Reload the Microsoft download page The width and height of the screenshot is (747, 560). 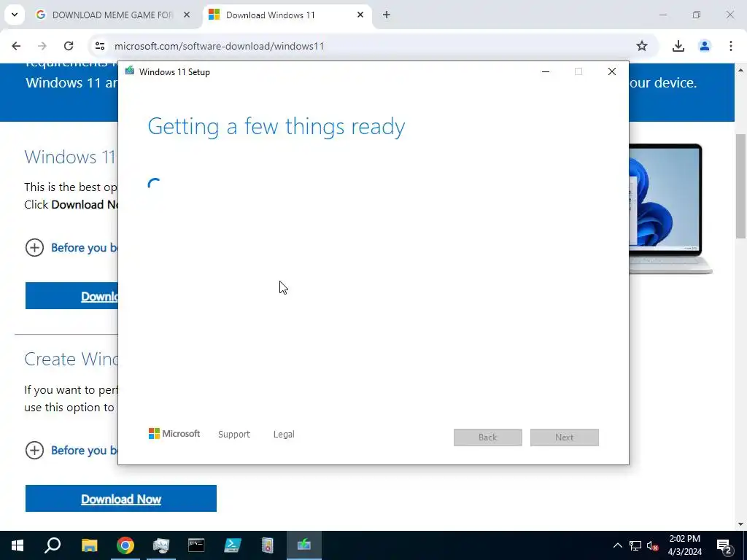69,46
